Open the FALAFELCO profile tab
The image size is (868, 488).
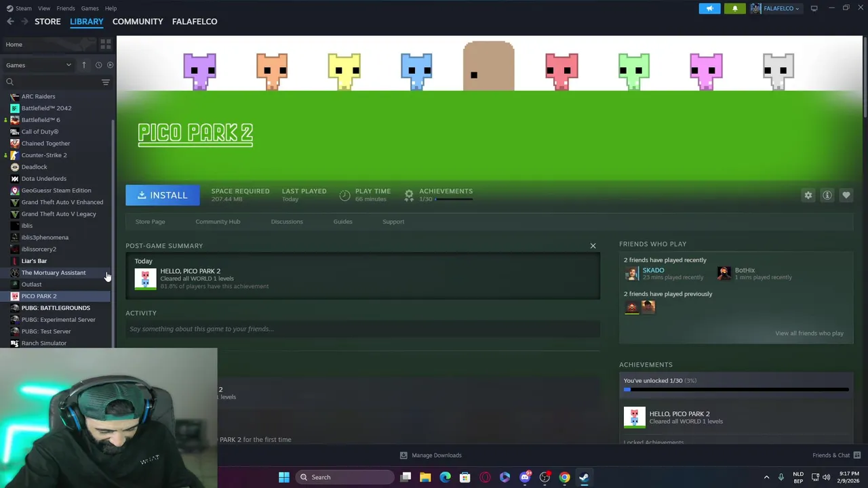pyautogui.click(x=195, y=22)
